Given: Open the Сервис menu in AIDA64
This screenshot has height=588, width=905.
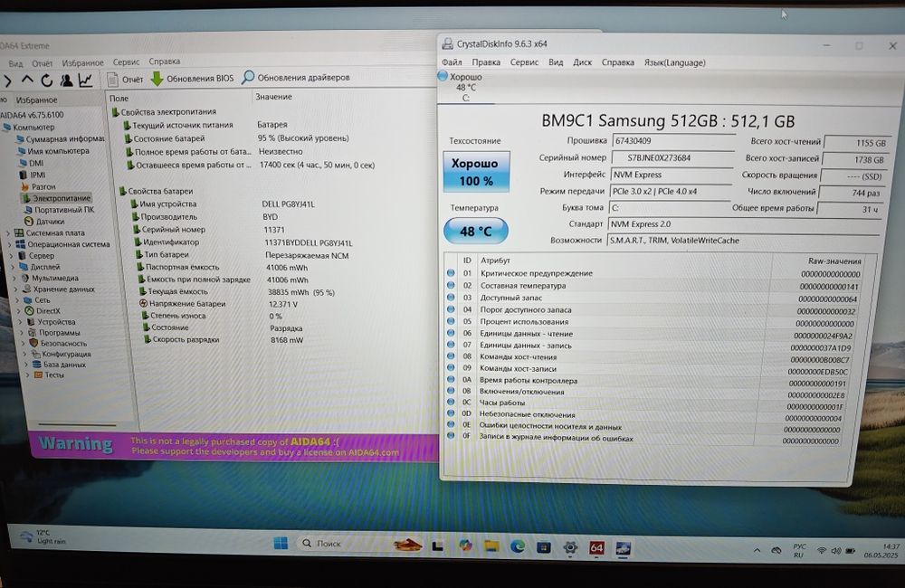Looking at the screenshot, I should (126, 62).
